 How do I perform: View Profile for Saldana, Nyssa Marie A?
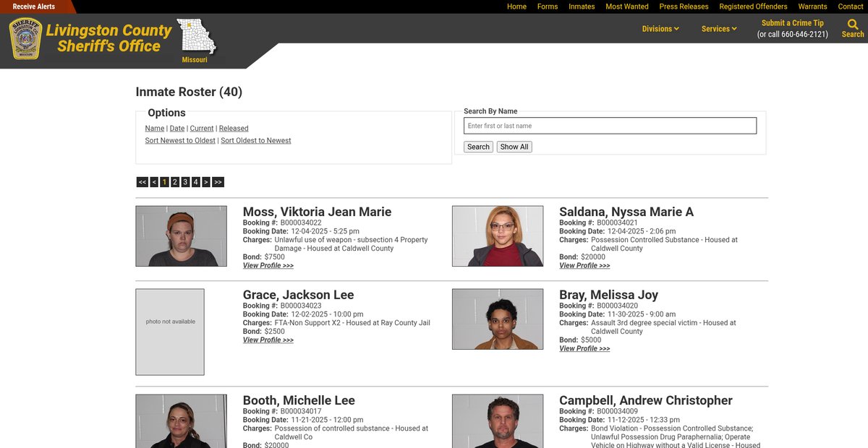[x=584, y=266]
